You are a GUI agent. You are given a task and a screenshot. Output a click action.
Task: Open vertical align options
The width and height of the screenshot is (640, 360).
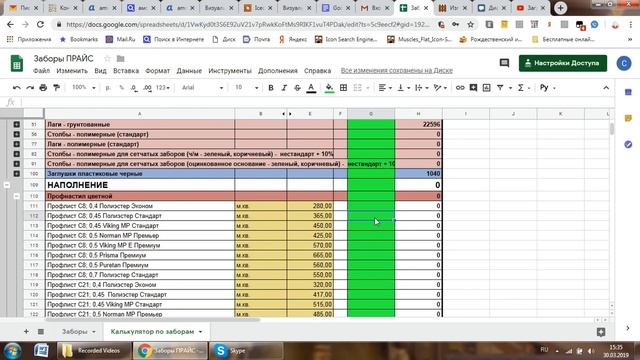click(403, 88)
